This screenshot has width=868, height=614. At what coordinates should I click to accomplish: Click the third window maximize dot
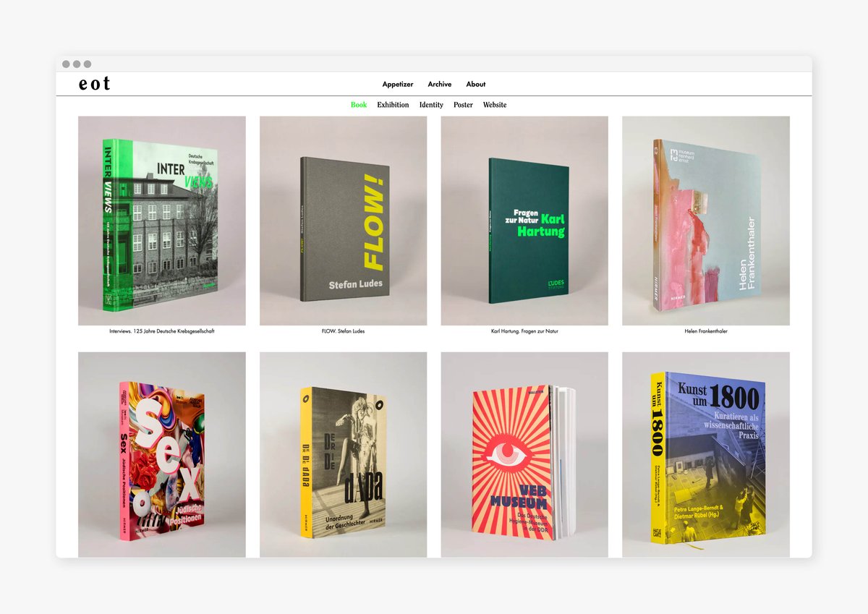pos(88,64)
